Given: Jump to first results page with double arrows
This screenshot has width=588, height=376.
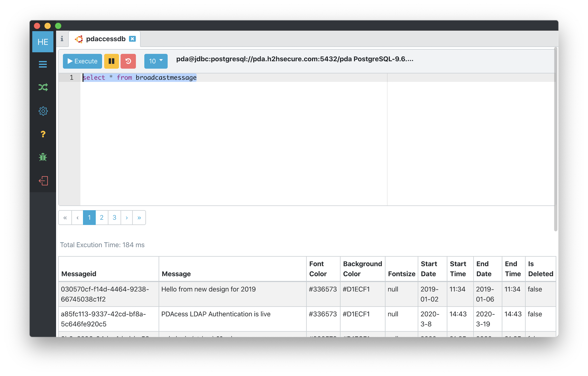Looking at the screenshot, I should pos(65,217).
